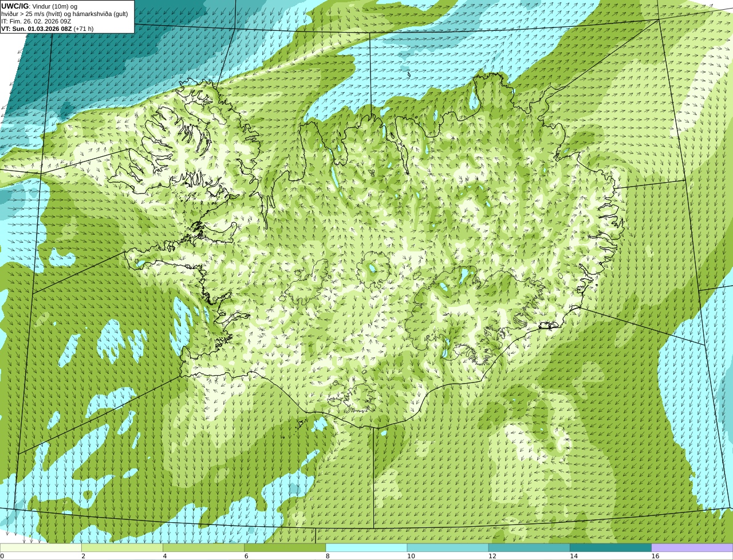Click the legend tick label '8'
The image size is (733, 560).
click(328, 556)
